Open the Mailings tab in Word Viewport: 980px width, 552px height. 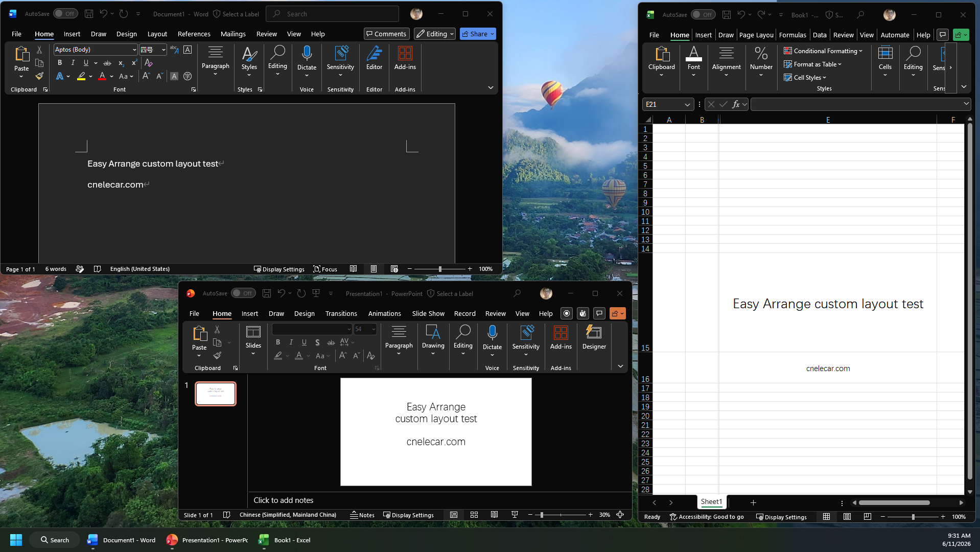click(x=233, y=34)
